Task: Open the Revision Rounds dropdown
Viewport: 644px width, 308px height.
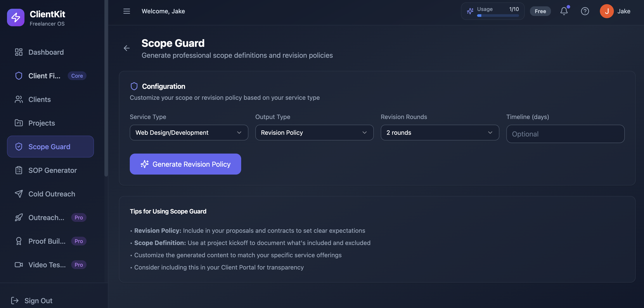Action: pyautogui.click(x=440, y=133)
